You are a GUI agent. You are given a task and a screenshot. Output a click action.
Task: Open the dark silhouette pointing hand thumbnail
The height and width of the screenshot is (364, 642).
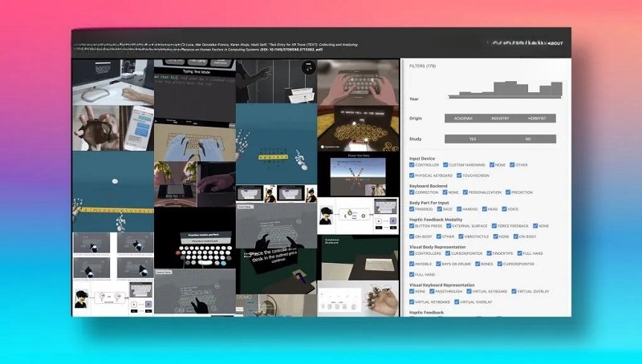(276, 81)
